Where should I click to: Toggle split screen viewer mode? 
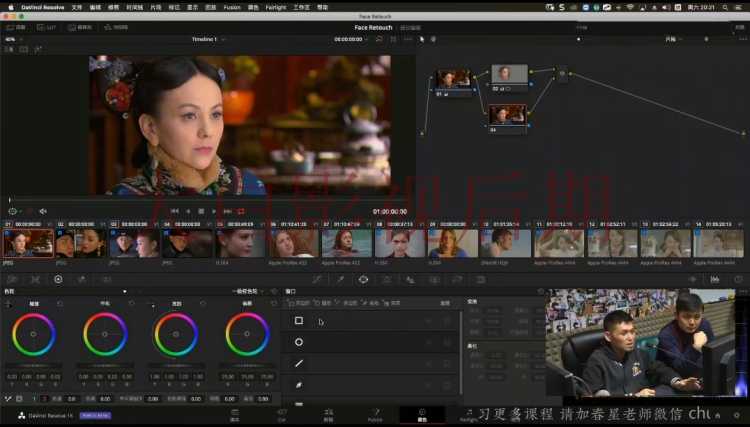point(23,49)
